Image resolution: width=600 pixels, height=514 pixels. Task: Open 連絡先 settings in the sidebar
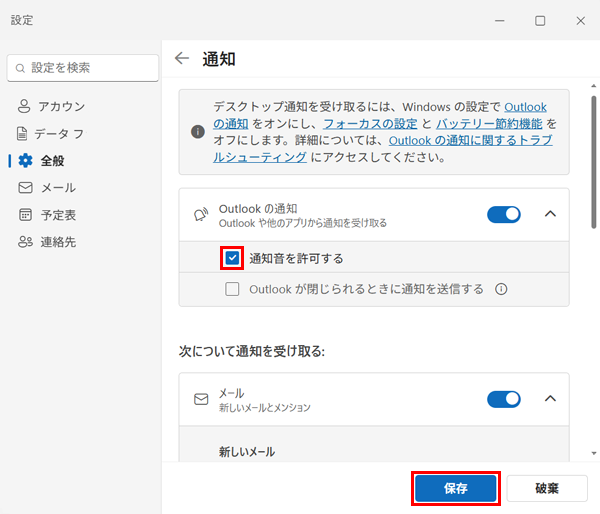(x=47, y=242)
